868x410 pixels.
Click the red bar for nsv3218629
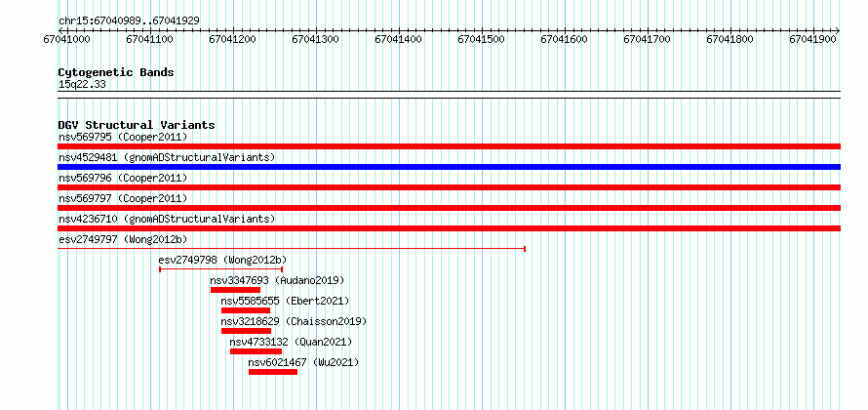[247, 331]
